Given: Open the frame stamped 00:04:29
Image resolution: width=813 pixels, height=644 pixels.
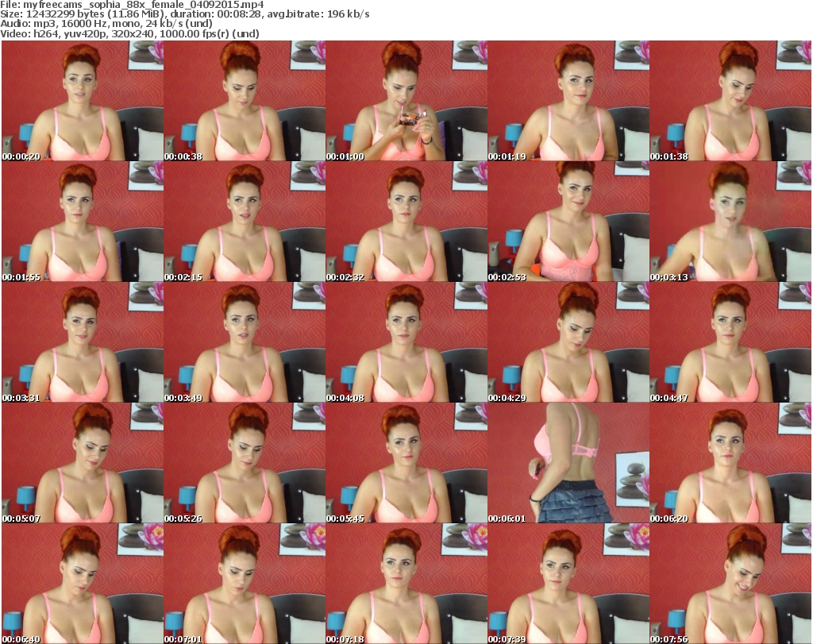Looking at the screenshot, I should [568, 342].
